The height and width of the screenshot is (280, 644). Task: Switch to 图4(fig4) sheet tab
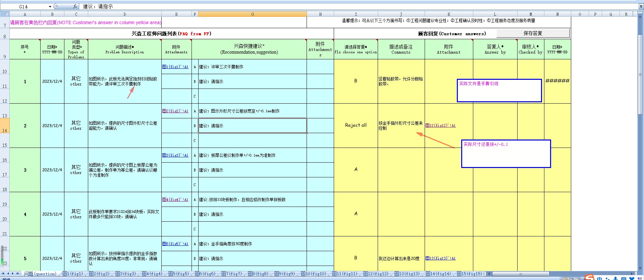pyautogui.click(x=152, y=274)
